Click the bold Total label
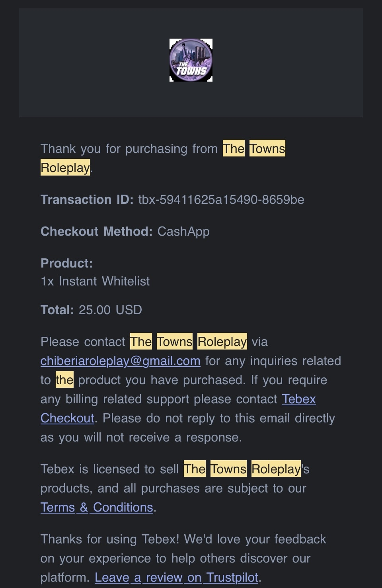This screenshot has width=382, height=588. [x=57, y=310]
